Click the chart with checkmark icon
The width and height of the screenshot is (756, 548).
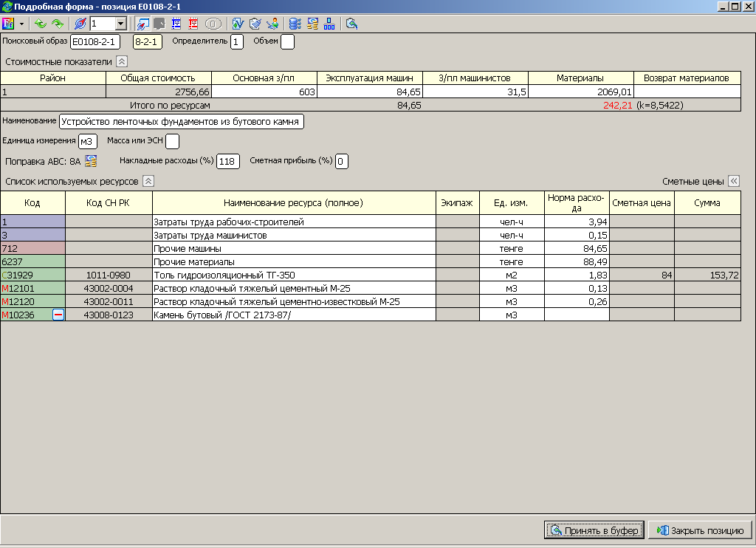(238, 23)
